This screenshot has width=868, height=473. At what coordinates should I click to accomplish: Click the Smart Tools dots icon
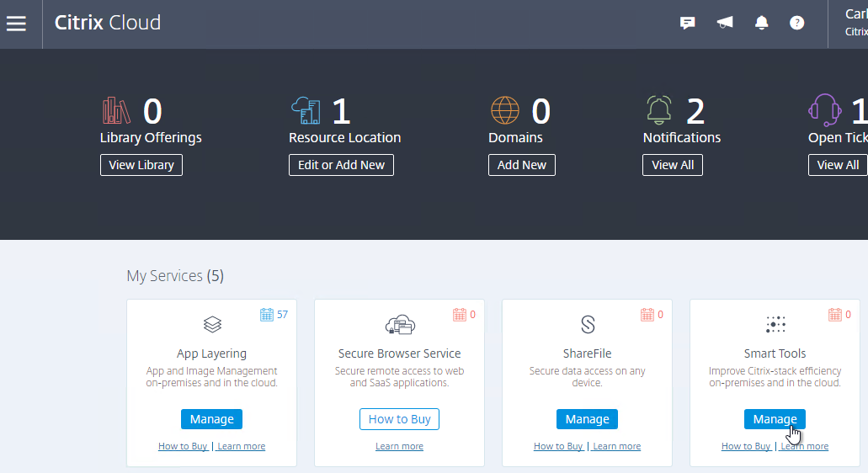click(x=775, y=324)
